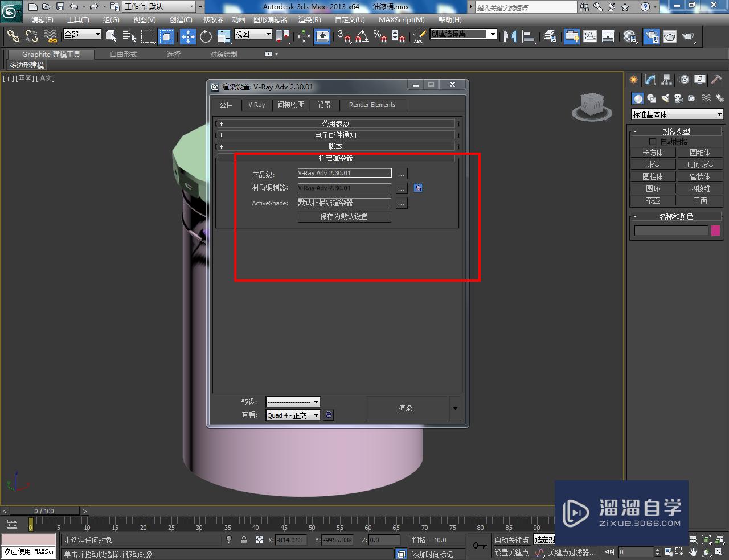Toggle the 3D Snaps button

344,36
